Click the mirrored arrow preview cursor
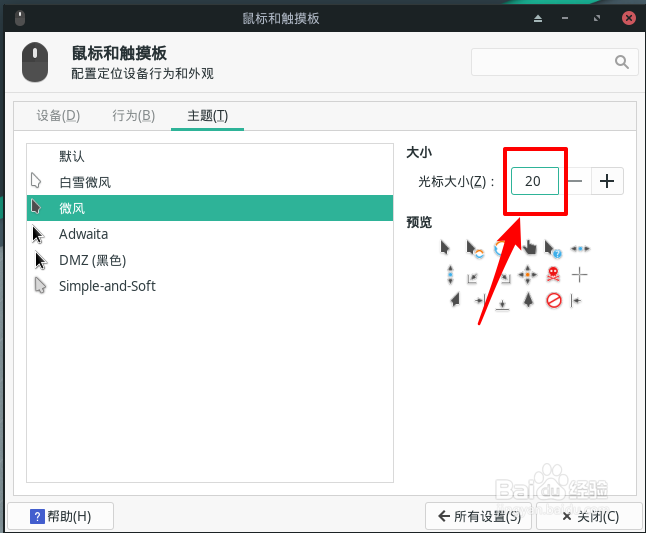The height and width of the screenshot is (533, 646). pyautogui.click(x=455, y=300)
